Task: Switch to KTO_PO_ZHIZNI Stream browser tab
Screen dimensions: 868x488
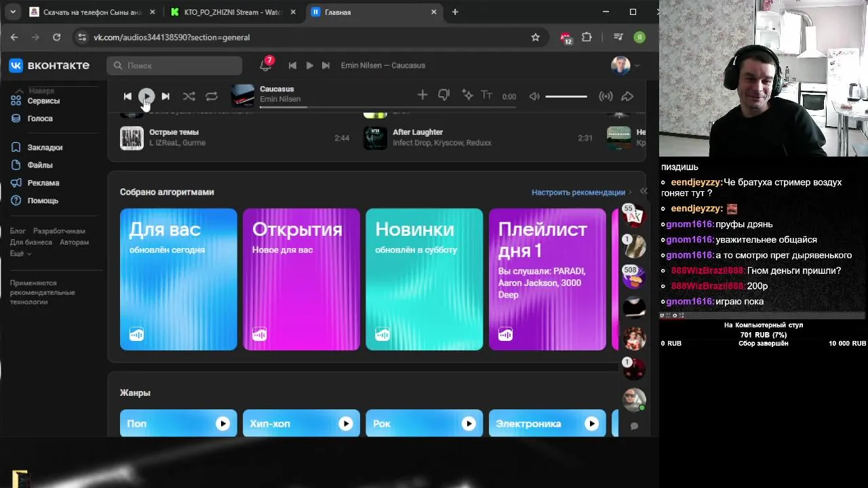Action: pos(231,12)
